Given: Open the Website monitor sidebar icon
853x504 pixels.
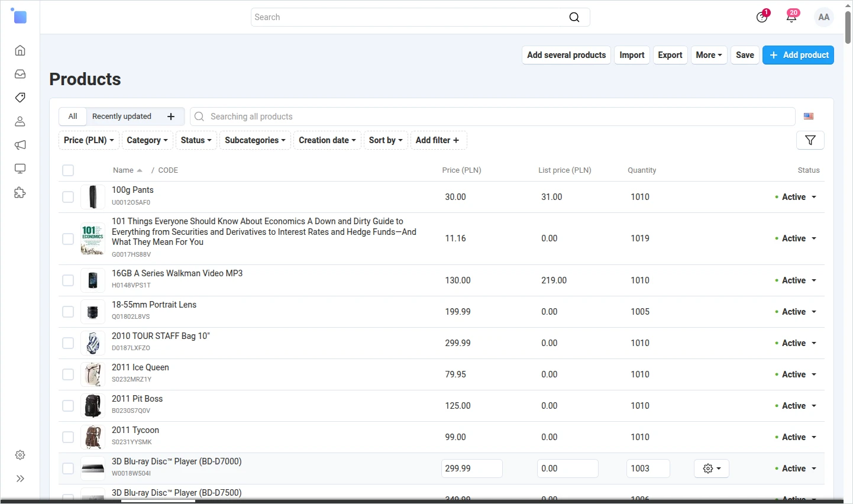Looking at the screenshot, I should (x=20, y=169).
